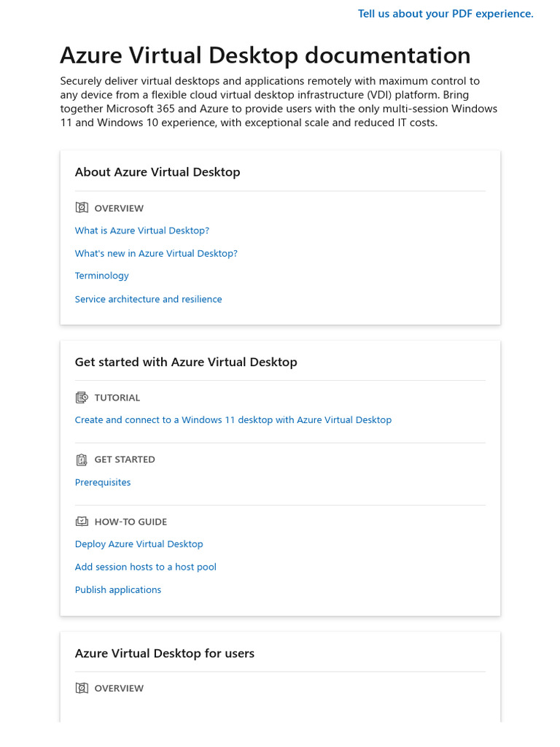560x747 pixels.
Task: Click the Overview icon in Azure Virtual Desktop for users
Action: coord(82,688)
